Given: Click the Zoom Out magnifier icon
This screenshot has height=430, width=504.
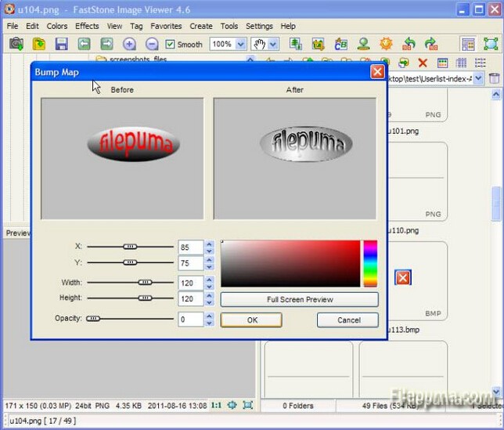Looking at the screenshot, I should pos(152,44).
